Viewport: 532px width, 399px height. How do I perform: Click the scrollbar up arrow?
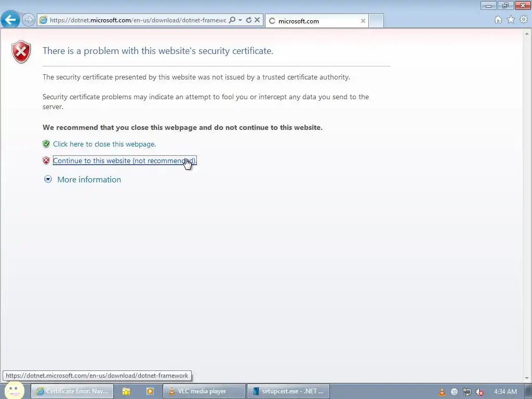click(527, 34)
